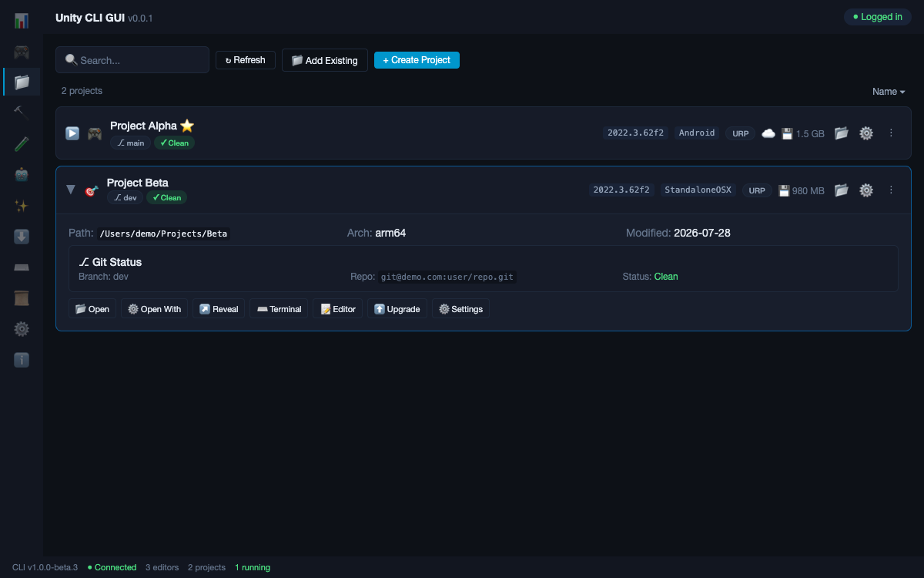Click the Create Project button
This screenshot has height=578, width=924.
pos(417,60)
